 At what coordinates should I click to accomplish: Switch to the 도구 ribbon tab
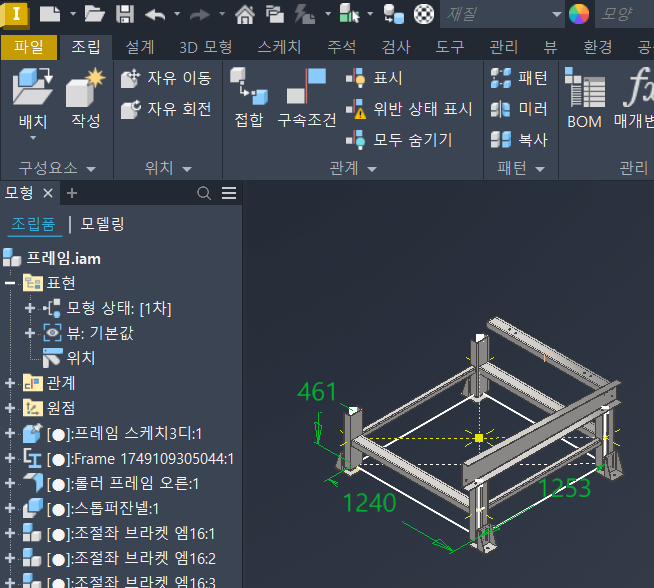point(450,47)
